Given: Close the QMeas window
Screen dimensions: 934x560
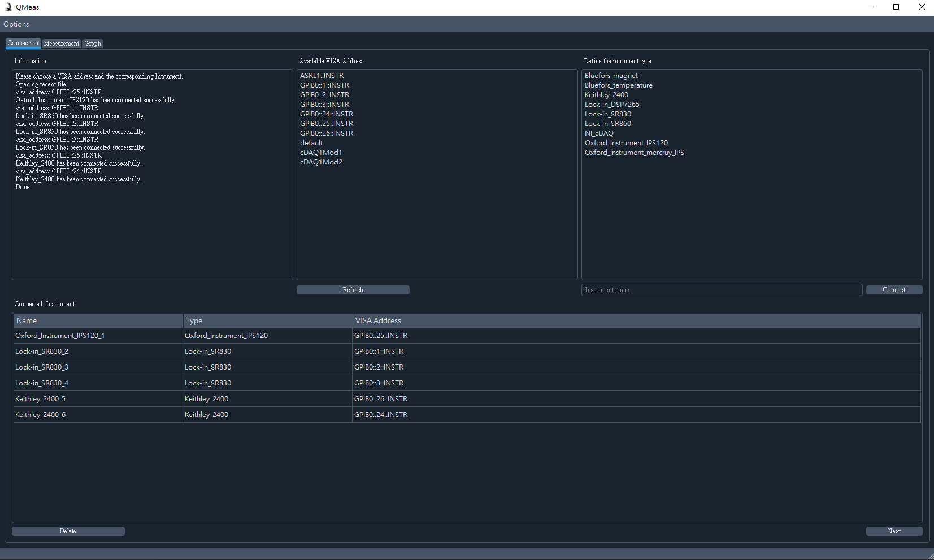Looking at the screenshot, I should pyautogui.click(x=922, y=7).
